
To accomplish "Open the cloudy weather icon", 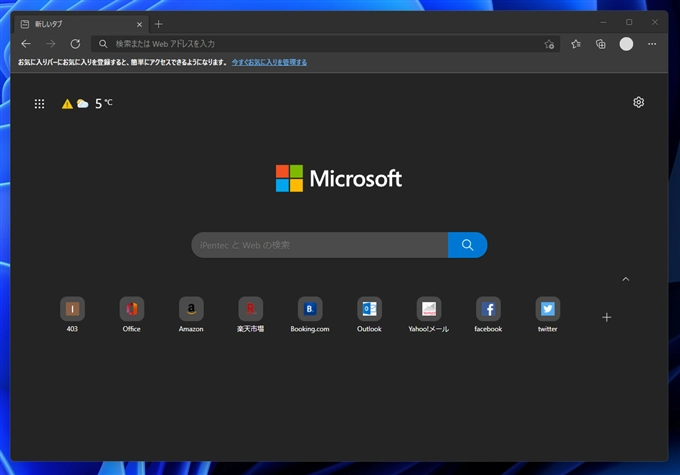I will (82, 103).
